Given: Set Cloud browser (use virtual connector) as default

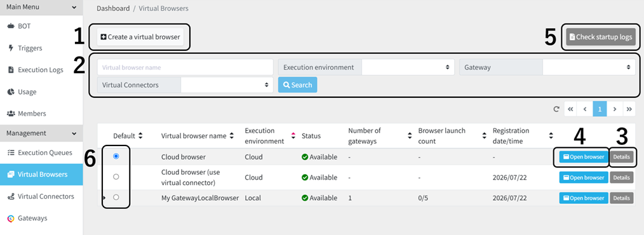Looking at the screenshot, I should point(116,177).
